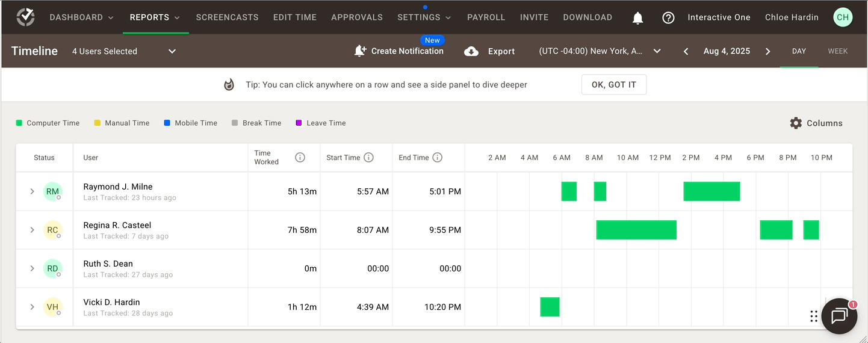Open the Payroll page
Viewport: 868px width, 343px height.
(486, 17)
